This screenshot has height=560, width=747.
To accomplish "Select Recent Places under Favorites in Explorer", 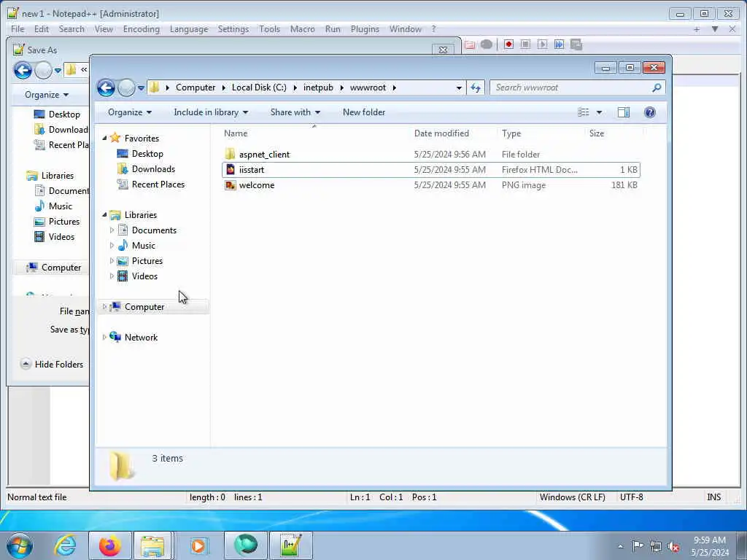I will click(158, 184).
